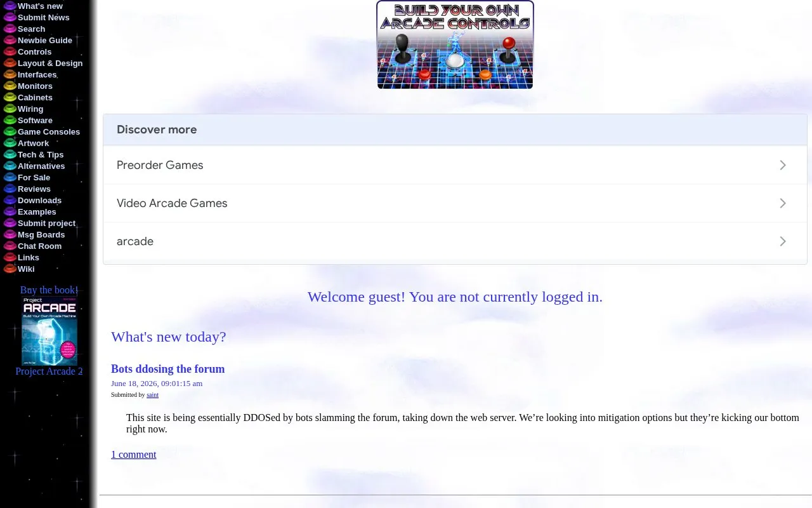Click the green button icon beside Software
This screenshot has height=508, width=812.
pyautogui.click(x=10, y=120)
